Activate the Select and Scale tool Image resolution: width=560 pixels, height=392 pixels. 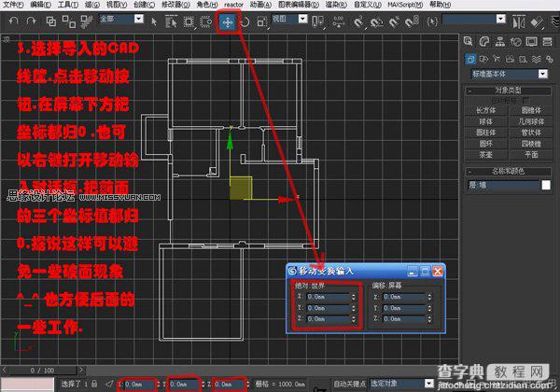tap(261, 21)
